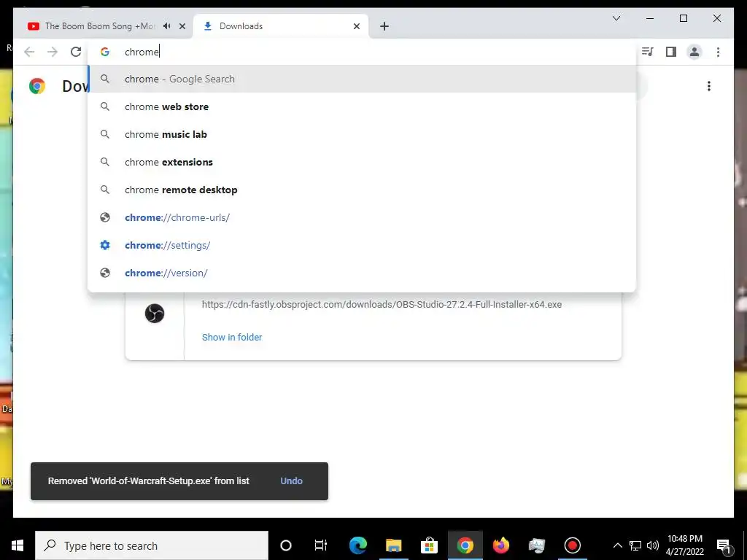
Task: Click the Chrome logo on Downloads page
Action: 37,86
